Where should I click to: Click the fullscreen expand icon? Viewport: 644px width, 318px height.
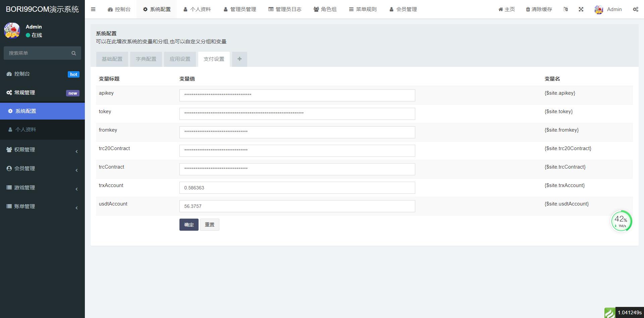[581, 9]
